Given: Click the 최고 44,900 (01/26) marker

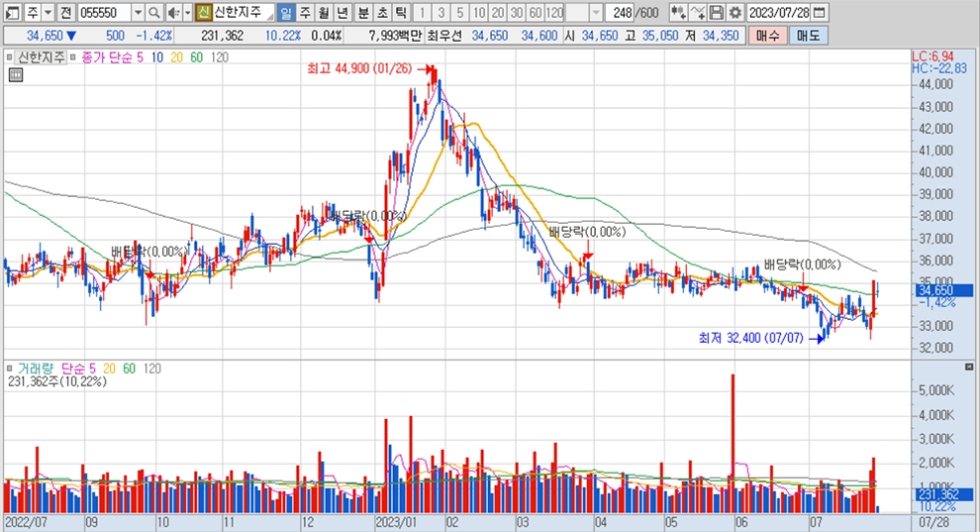Looking at the screenshot, I should (x=359, y=68).
